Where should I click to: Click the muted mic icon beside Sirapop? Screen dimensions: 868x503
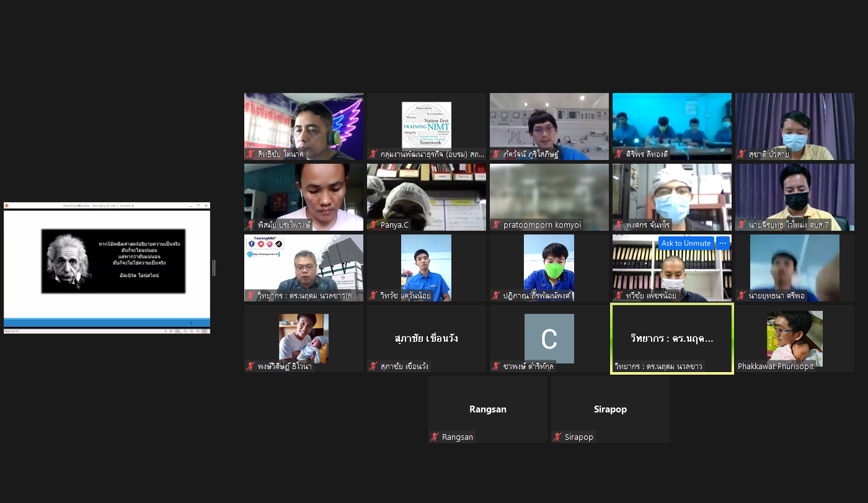point(557,437)
